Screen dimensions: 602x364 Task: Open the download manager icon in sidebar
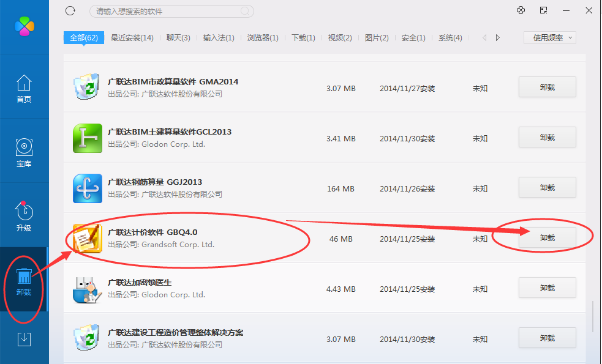pyautogui.click(x=24, y=339)
